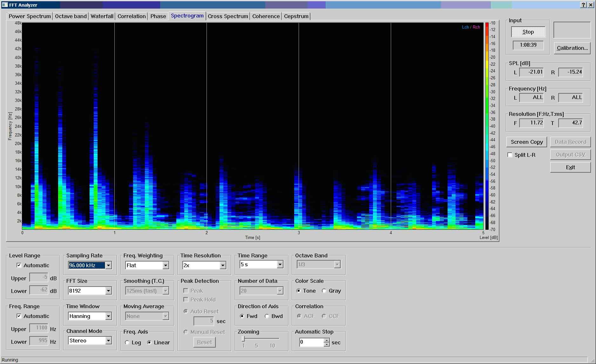
Task: Select Fwd direction of axis
Action: click(242, 316)
